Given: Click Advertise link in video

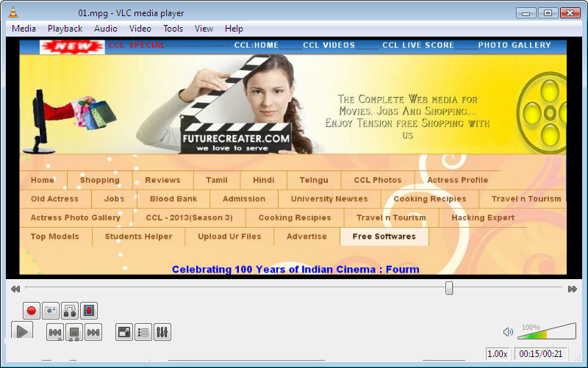Looking at the screenshot, I should tap(306, 237).
